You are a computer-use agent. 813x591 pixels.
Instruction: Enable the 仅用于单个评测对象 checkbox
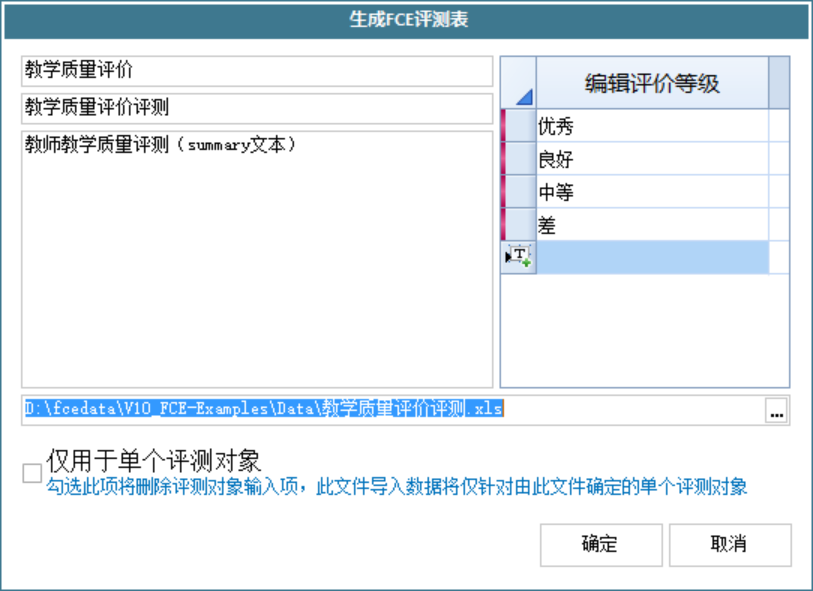click(32, 473)
